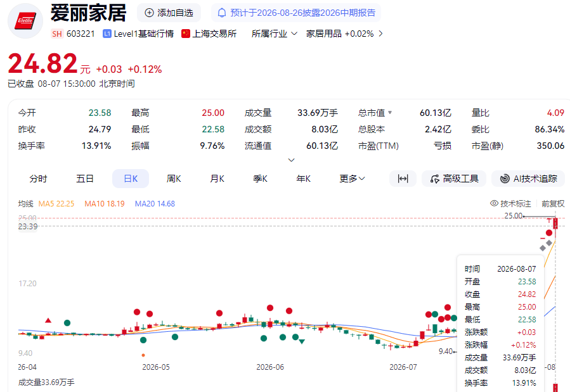Click the 2026-05 date axis label
This screenshot has width=570, height=392.
tap(156, 367)
